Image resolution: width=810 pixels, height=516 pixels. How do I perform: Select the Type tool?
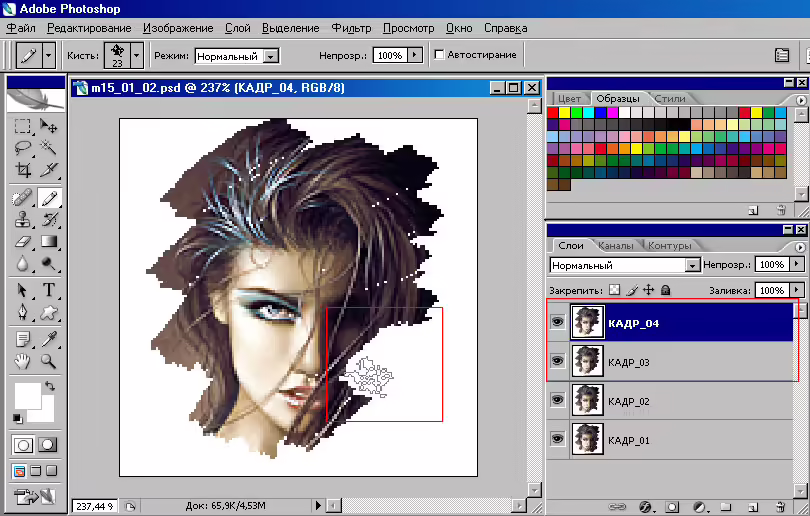point(49,290)
